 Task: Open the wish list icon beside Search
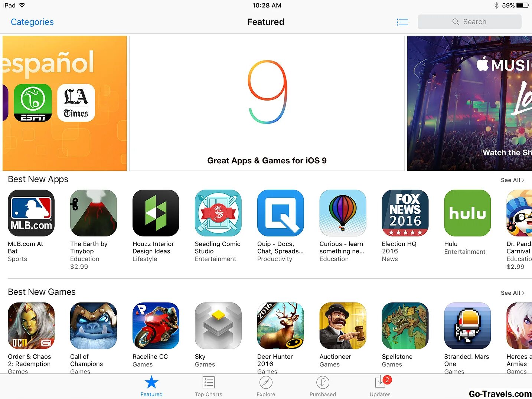tap(402, 22)
